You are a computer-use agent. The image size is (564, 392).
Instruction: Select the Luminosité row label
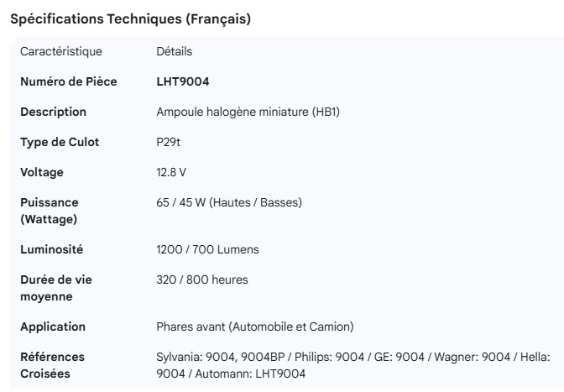[x=52, y=249]
